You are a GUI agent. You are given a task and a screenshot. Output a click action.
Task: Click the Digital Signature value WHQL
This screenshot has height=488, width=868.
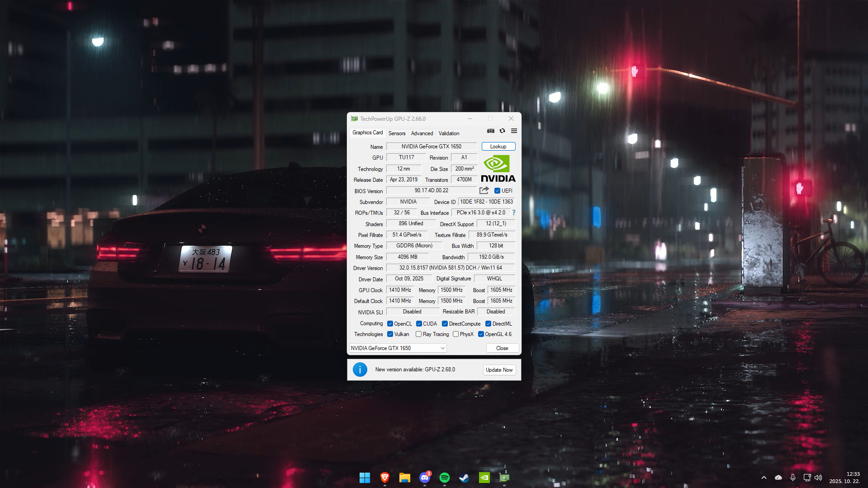click(x=494, y=279)
